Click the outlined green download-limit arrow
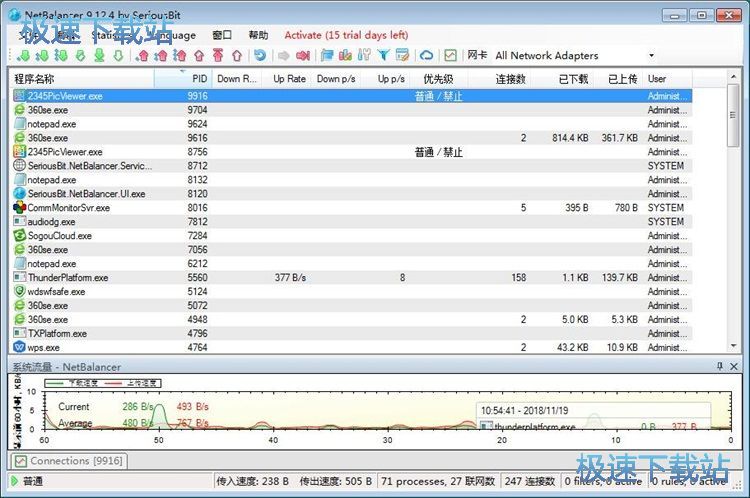Viewport: 750px width, 498px height. 119,55
